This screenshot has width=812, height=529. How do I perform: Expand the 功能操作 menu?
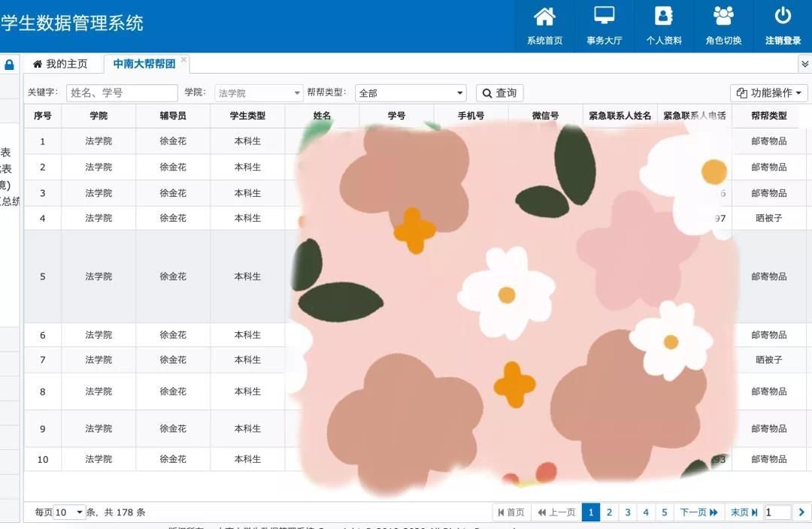[x=768, y=93]
